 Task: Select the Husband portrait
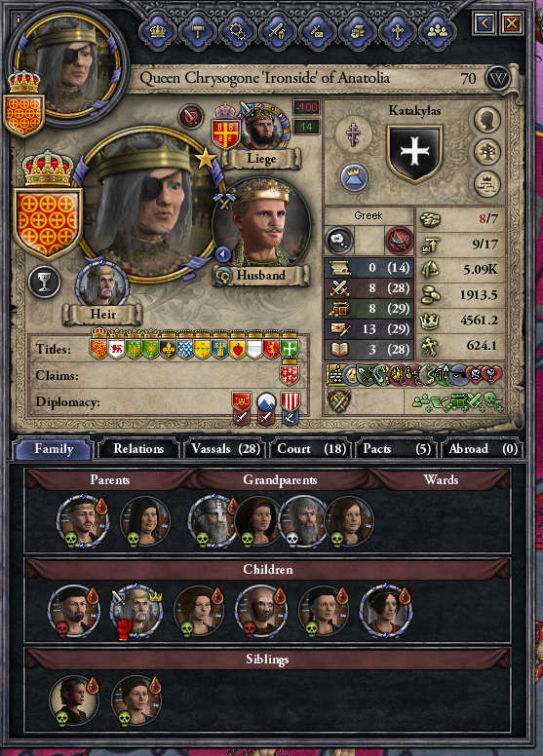coord(260,225)
